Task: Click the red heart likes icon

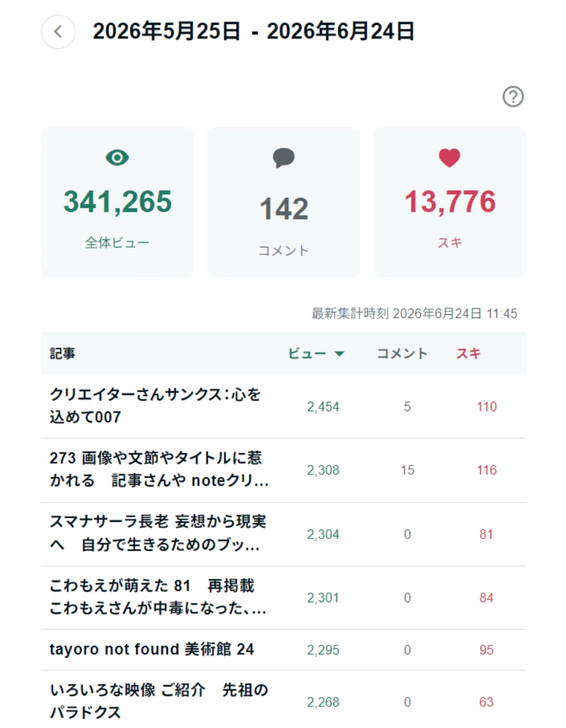Action: coord(449,158)
